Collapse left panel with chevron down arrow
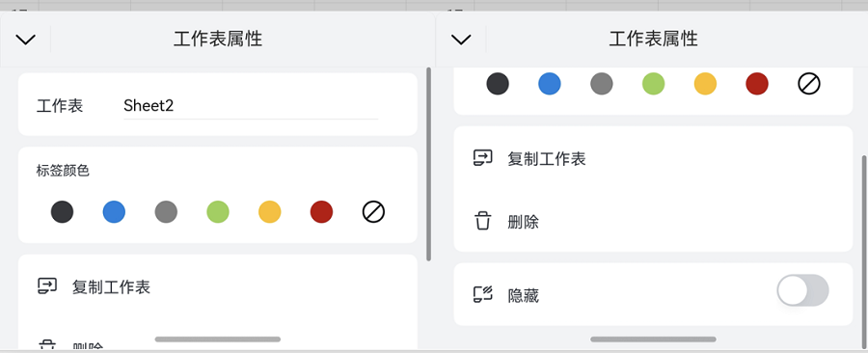The width and height of the screenshot is (868, 353). (x=25, y=40)
